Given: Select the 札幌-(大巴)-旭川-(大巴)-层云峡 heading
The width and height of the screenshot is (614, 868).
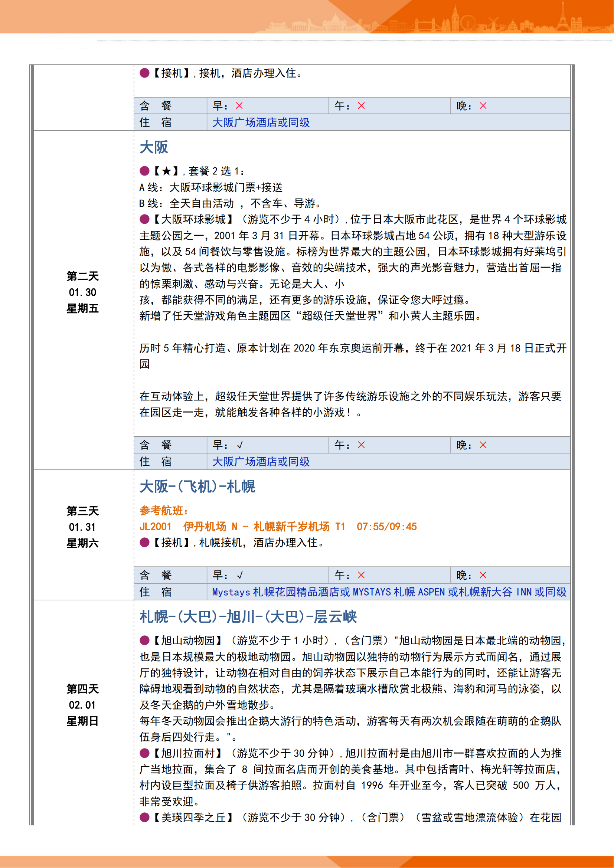Looking at the screenshot, I should coord(248,617).
